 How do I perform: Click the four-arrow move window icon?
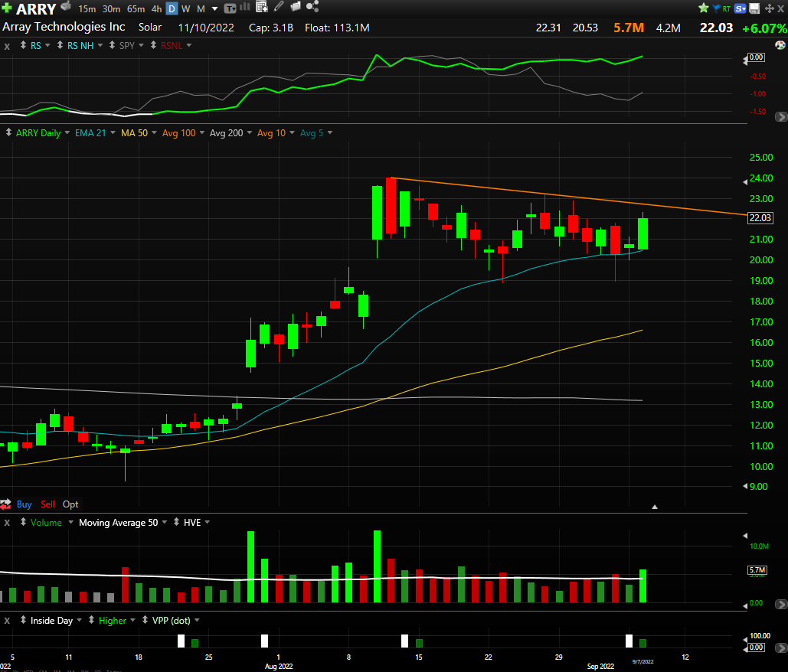pos(770,8)
